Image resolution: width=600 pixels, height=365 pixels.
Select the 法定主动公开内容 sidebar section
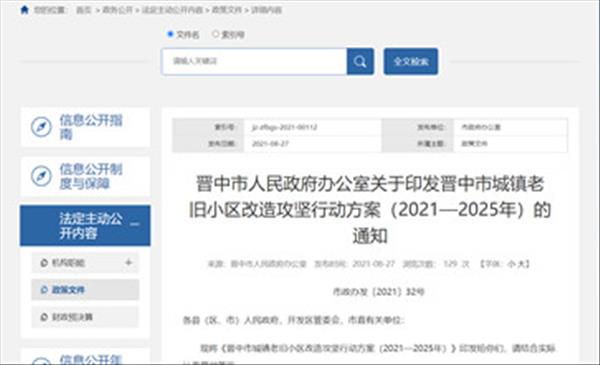pos(85,226)
